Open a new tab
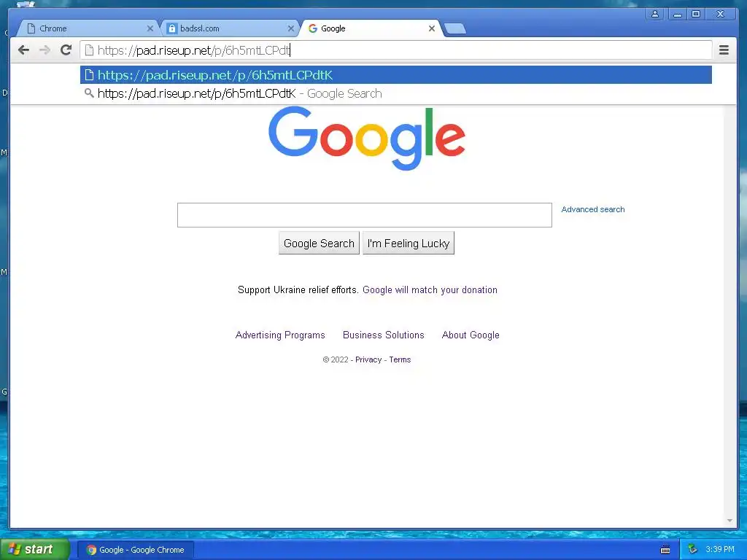Screen dimensions: 747x560 pos(455,28)
